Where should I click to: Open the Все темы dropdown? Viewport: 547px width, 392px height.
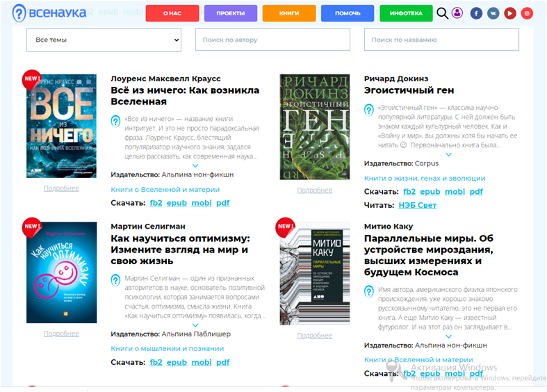pos(104,40)
